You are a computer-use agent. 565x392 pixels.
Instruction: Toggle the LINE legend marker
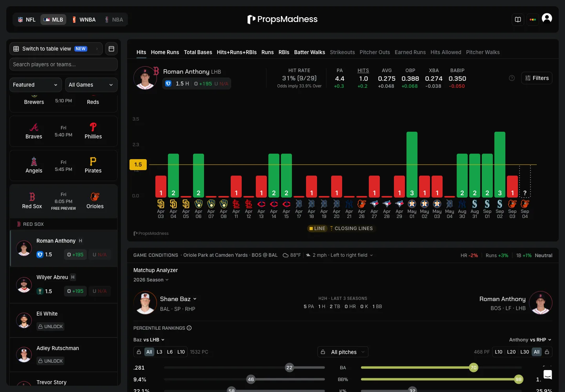click(317, 229)
